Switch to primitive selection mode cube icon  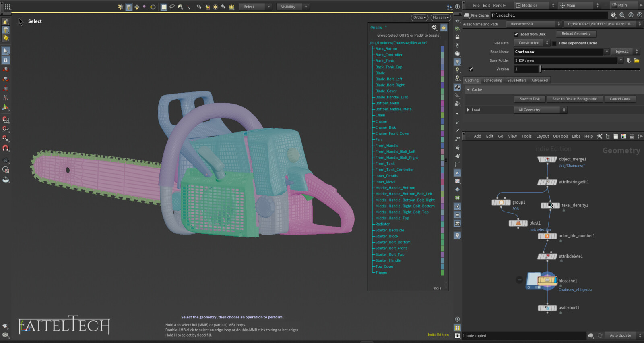(x=129, y=7)
